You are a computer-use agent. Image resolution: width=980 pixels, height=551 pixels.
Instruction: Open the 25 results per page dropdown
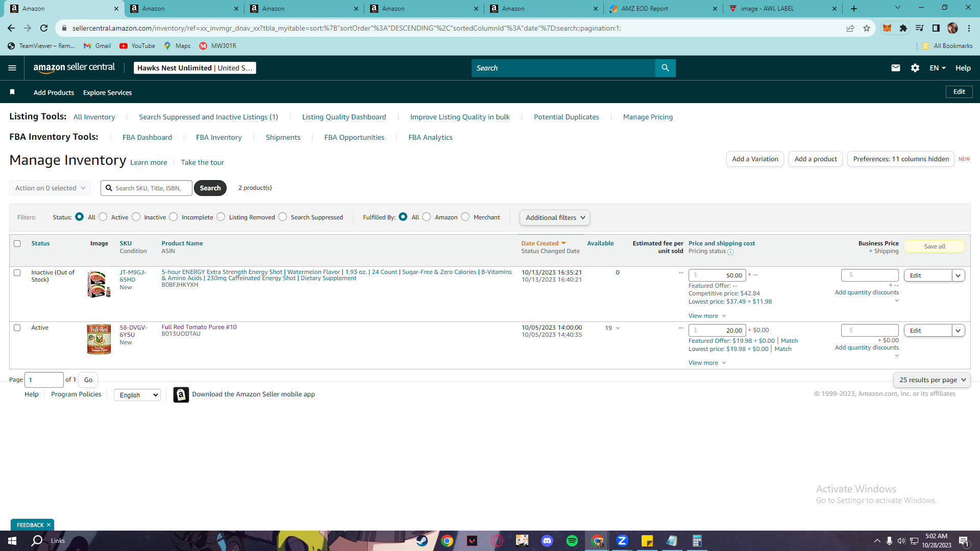[x=932, y=380]
